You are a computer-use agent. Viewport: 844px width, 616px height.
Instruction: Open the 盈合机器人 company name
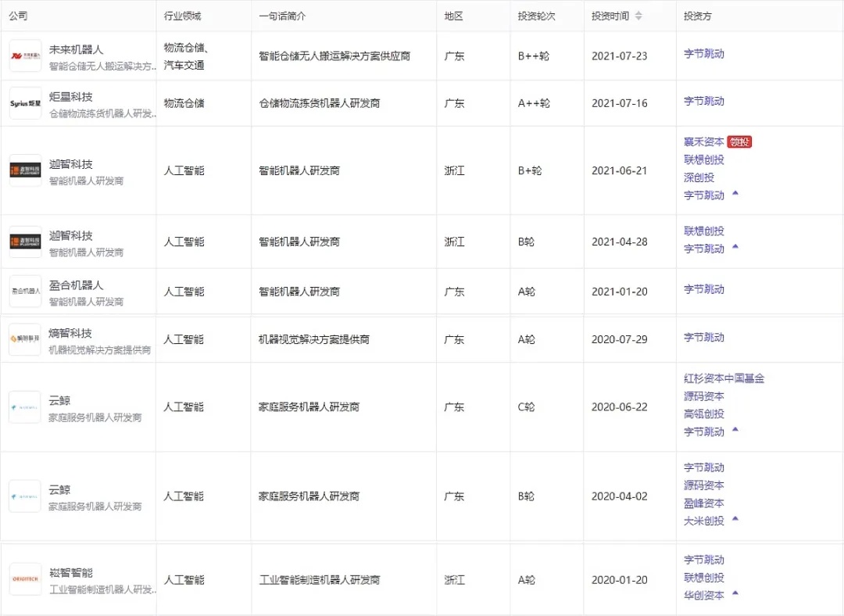76,285
